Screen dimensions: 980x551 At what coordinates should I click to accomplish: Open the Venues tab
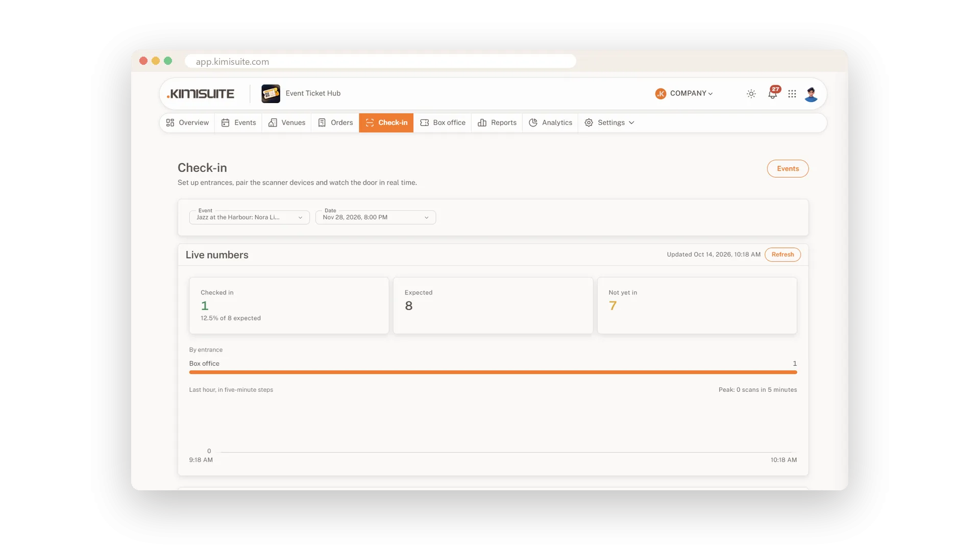pos(287,123)
